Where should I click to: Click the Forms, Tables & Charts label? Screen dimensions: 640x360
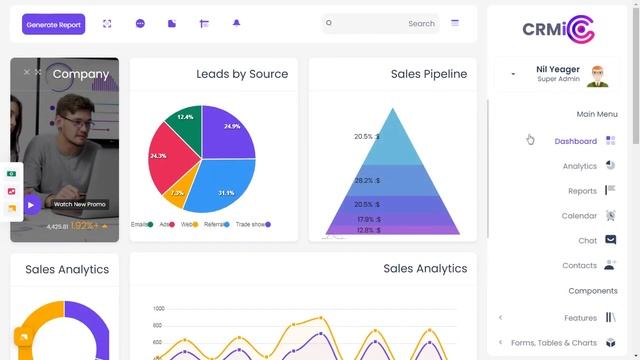coord(554,343)
